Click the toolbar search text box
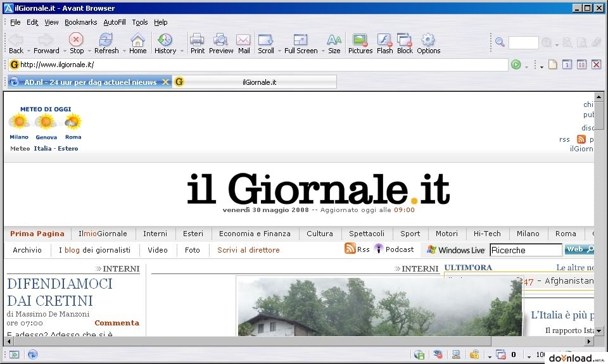The width and height of the screenshot is (608, 364). (x=524, y=42)
